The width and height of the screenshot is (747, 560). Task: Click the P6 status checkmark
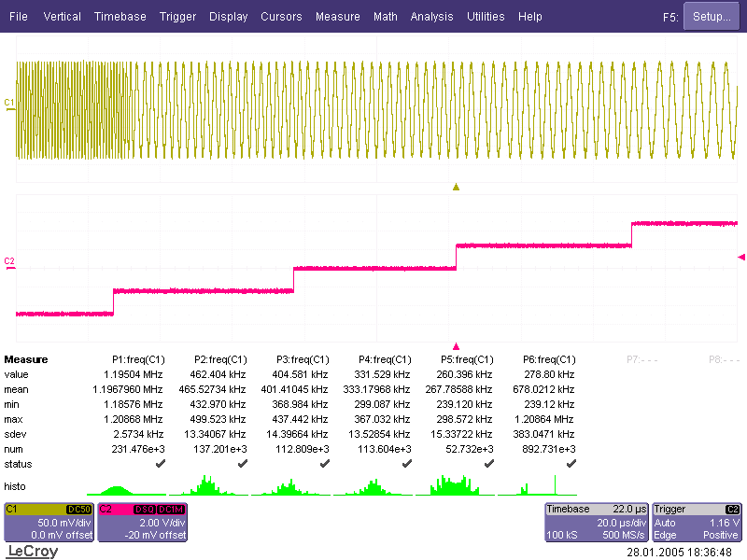coord(571,463)
